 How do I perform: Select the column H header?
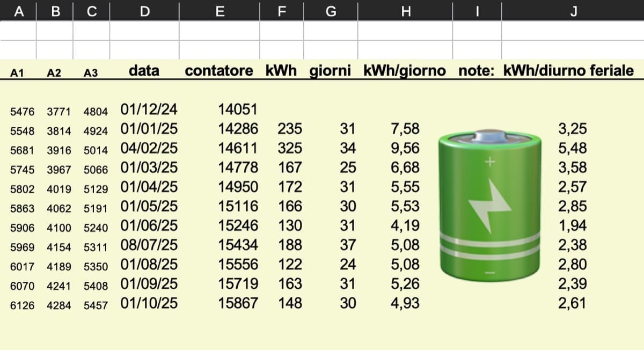(x=405, y=11)
